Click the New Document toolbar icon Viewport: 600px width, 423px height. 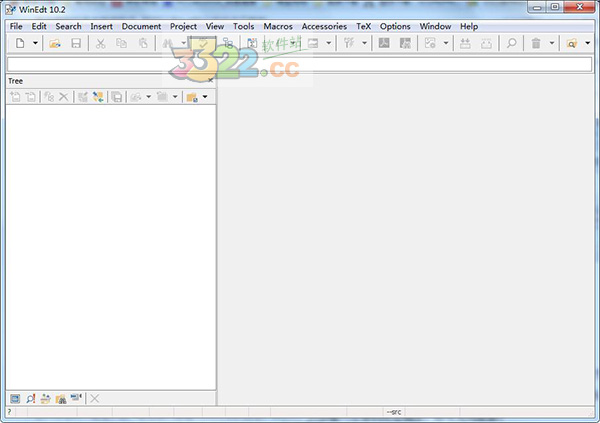pyautogui.click(x=20, y=43)
